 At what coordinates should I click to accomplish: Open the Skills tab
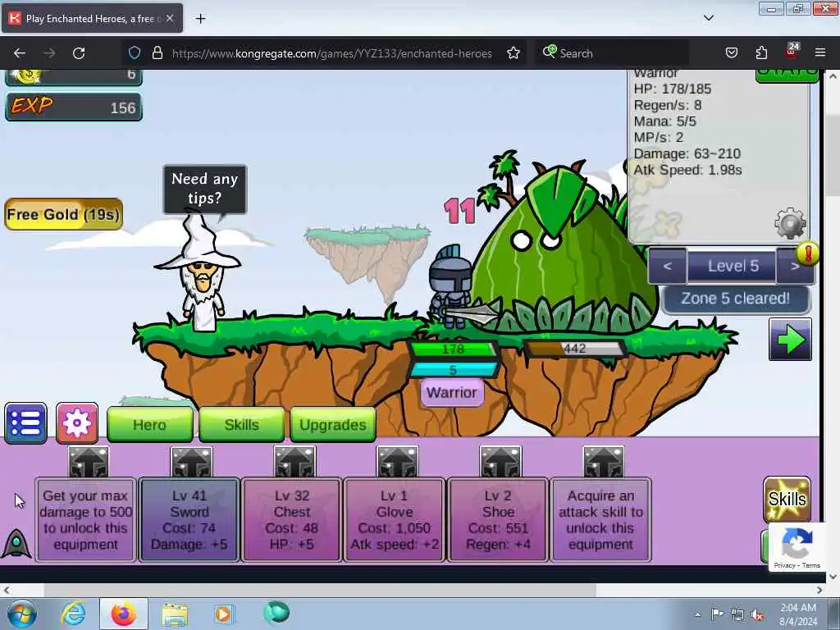tap(242, 424)
